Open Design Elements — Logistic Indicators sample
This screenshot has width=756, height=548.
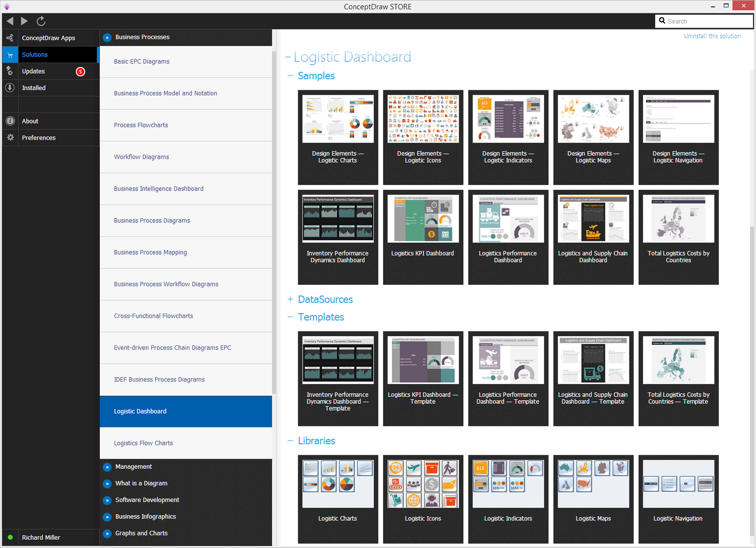(508, 138)
